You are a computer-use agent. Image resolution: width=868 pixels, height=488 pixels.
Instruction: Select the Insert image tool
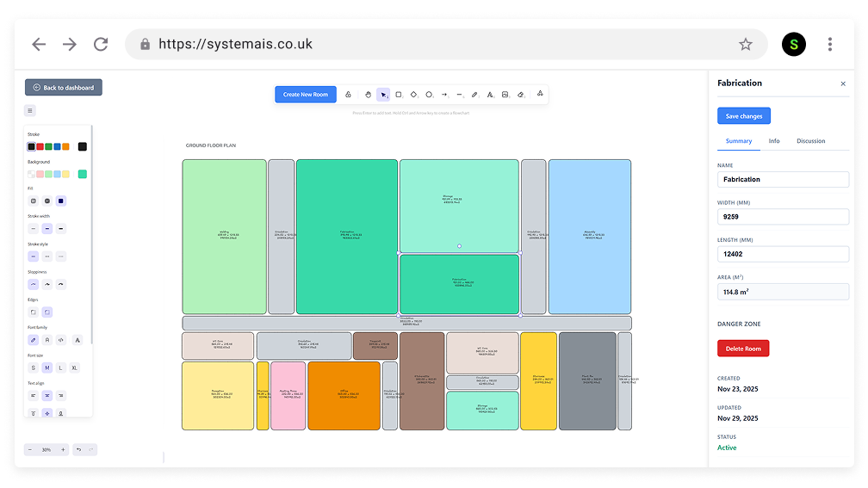505,95
